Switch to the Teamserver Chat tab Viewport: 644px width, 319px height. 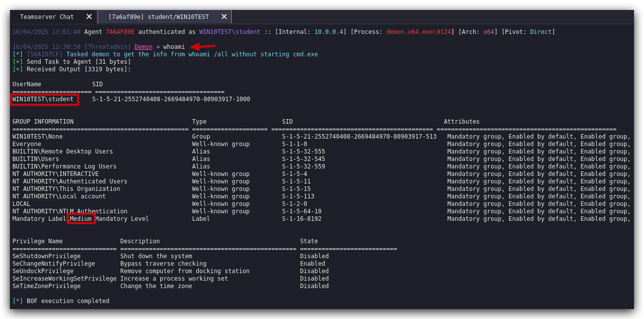(x=47, y=17)
